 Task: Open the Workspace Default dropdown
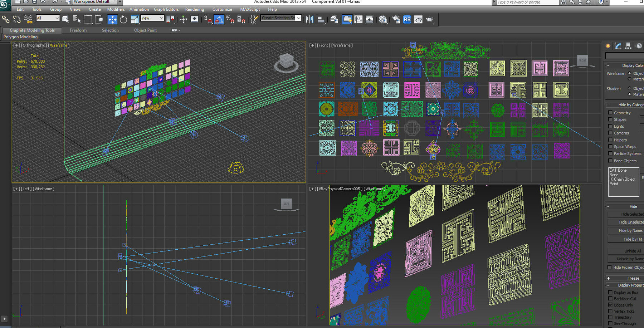(95, 2)
